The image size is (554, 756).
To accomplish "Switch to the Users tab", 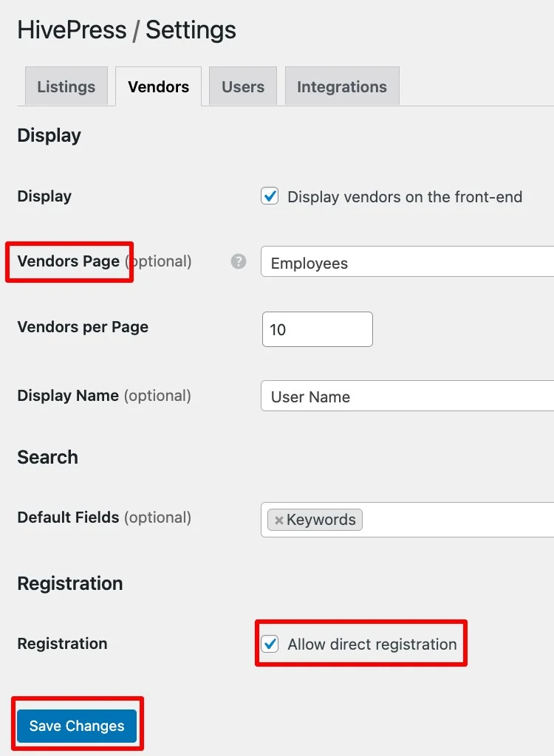I will tap(242, 86).
